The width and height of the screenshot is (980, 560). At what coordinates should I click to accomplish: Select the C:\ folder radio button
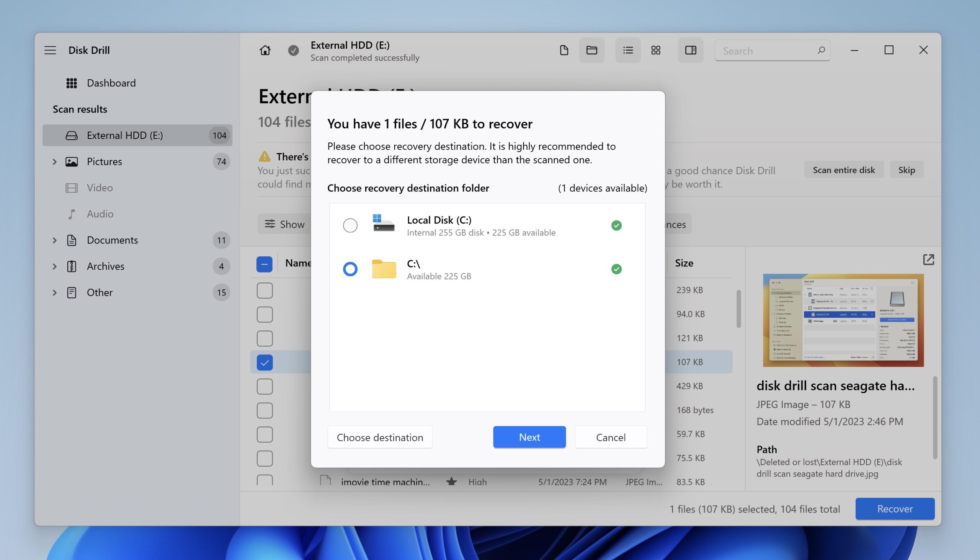pyautogui.click(x=350, y=269)
